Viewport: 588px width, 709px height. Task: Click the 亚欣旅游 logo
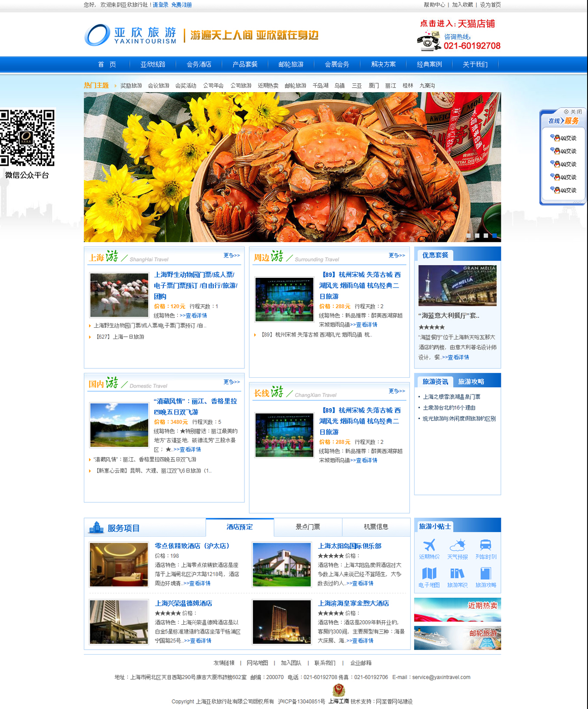pos(131,35)
